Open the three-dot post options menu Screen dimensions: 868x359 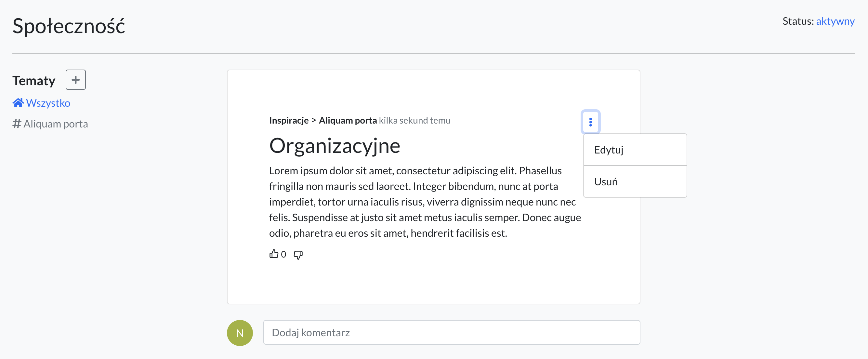point(590,122)
